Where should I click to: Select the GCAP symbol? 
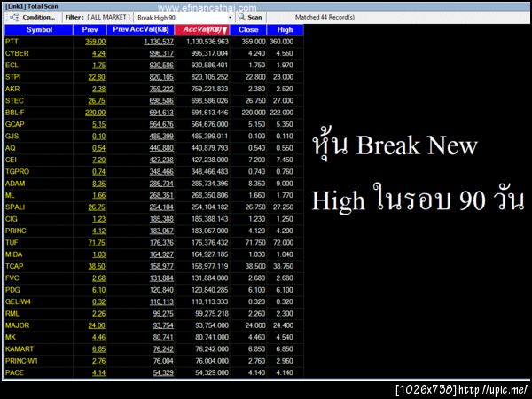tap(14, 124)
